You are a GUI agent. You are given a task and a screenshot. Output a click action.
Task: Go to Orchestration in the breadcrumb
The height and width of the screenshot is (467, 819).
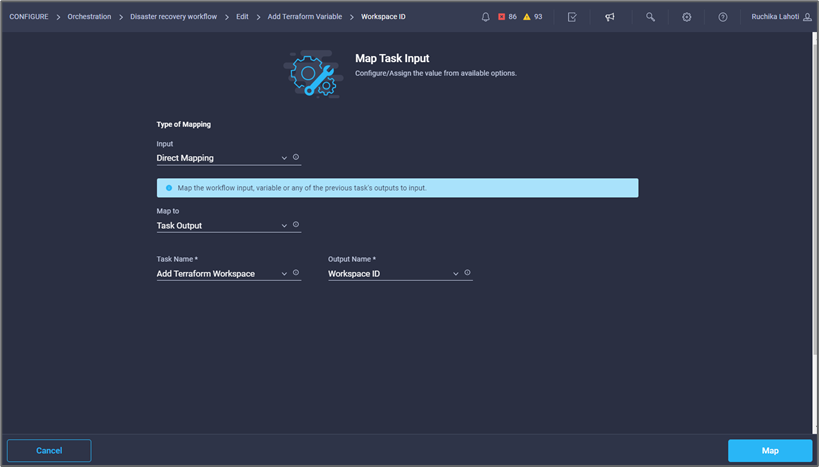(x=89, y=17)
